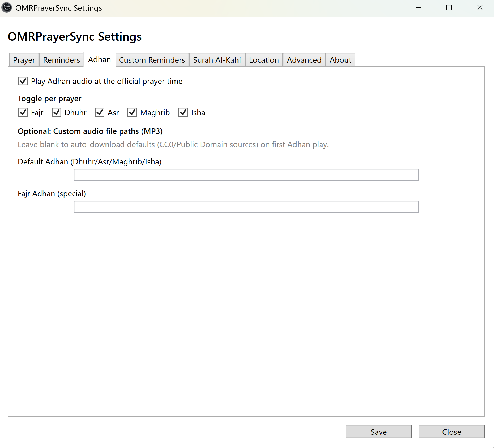Show the Advanced tab
494x448 pixels.
(x=304, y=60)
